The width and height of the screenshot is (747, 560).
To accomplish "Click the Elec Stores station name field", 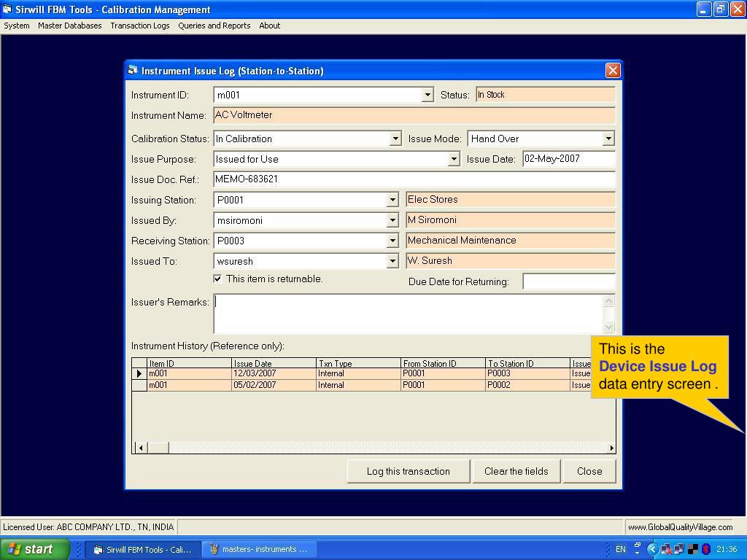I will [x=511, y=200].
